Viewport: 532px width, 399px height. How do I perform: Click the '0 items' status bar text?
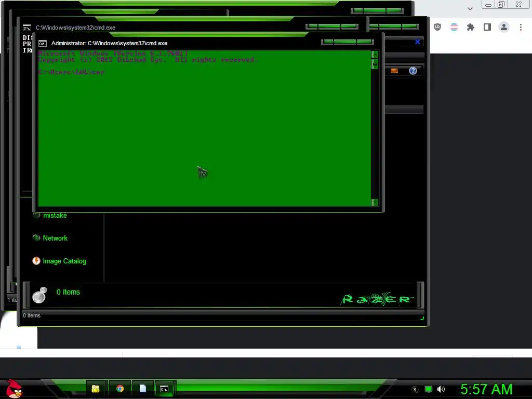point(32,315)
